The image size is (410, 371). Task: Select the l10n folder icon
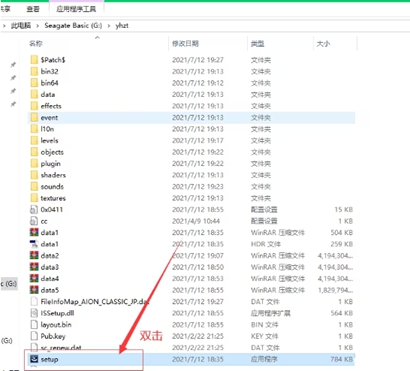[34, 129]
